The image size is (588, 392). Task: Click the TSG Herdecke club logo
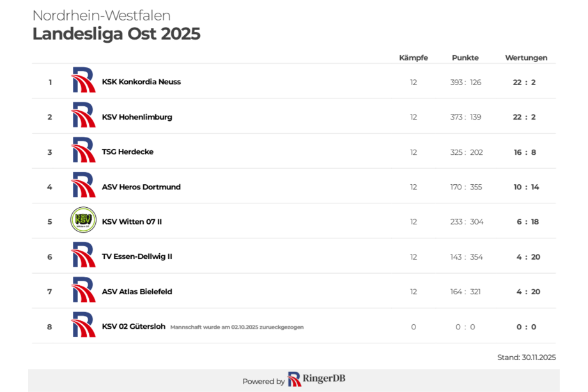(x=83, y=152)
